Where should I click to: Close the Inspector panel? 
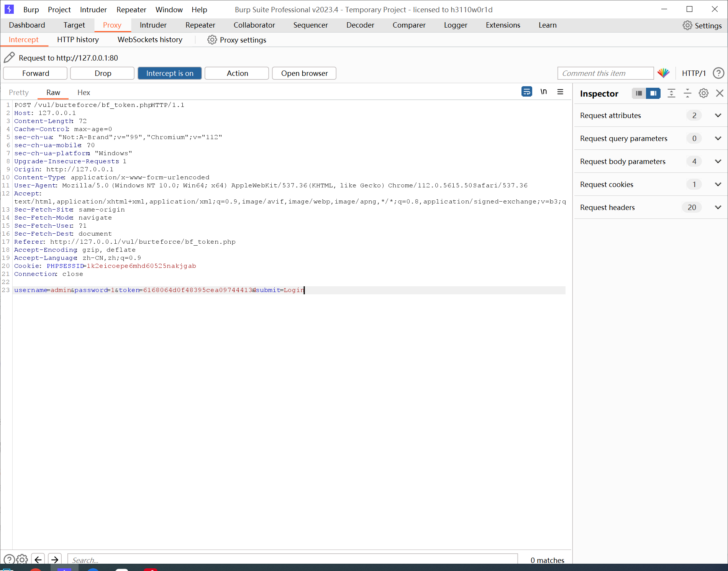click(720, 93)
